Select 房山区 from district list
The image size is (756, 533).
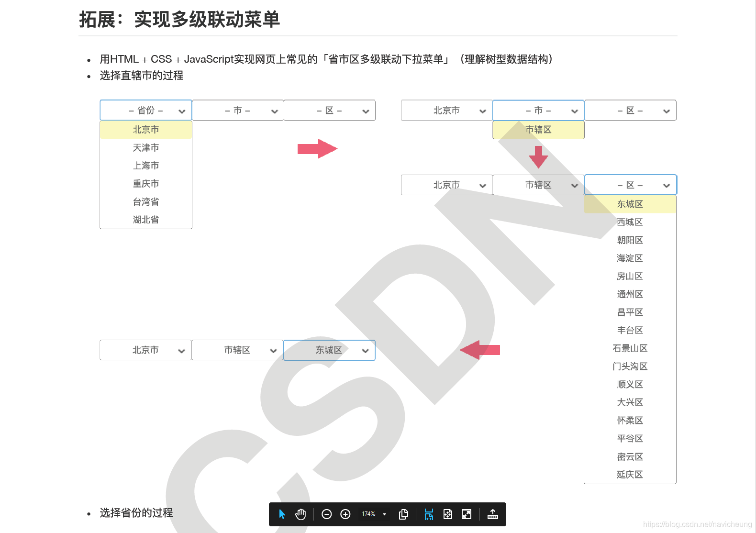(630, 276)
